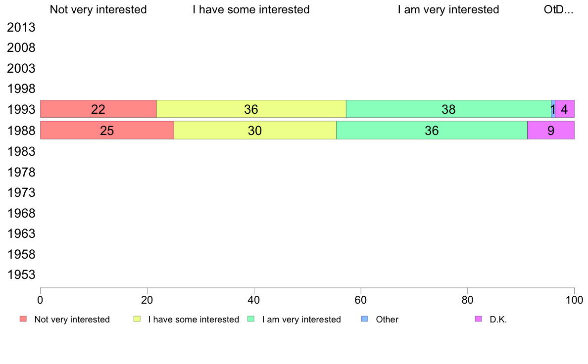Click the yellow I have some interested legend swatch
The width and height of the screenshot is (588, 364).
point(137,319)
